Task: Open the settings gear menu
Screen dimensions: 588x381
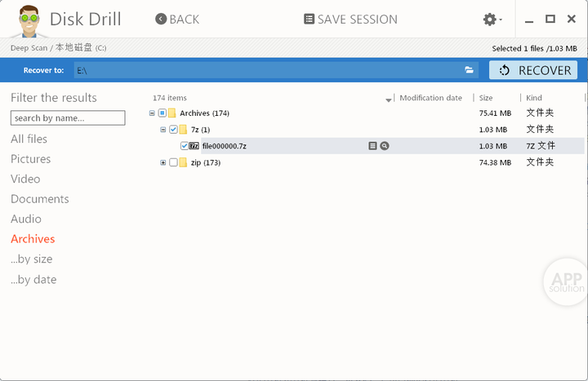Action: [492, 19]
